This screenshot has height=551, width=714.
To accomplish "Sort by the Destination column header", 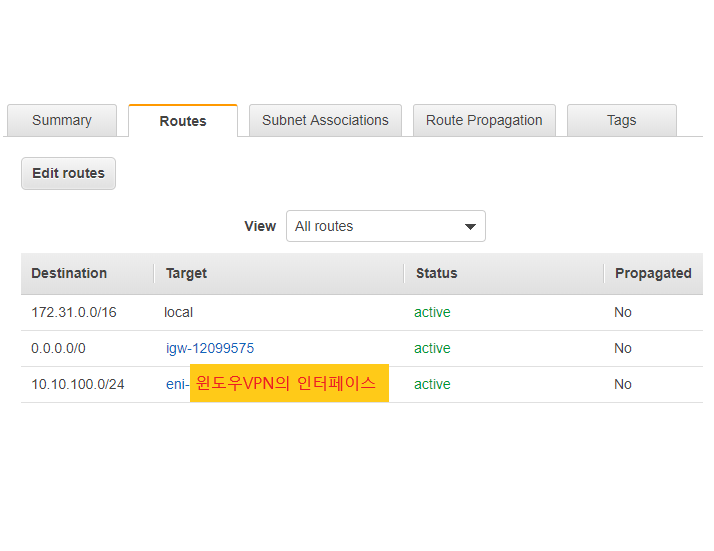I will [x=69, y=273].
